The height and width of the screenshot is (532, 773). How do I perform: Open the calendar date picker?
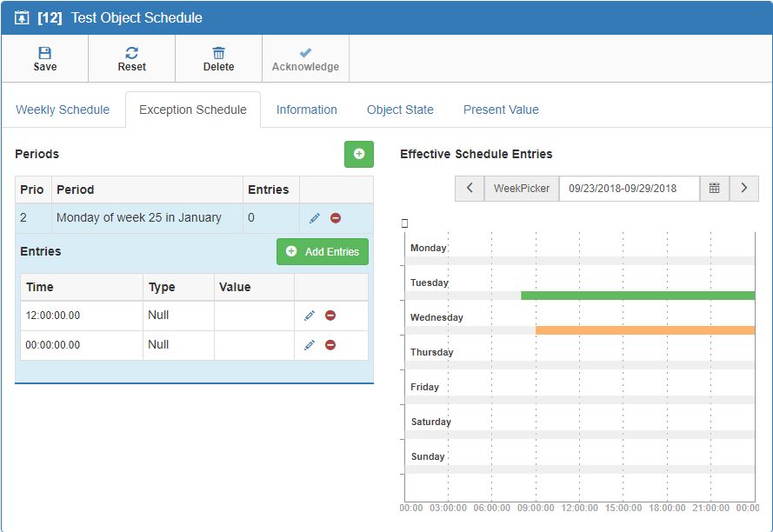714,188
